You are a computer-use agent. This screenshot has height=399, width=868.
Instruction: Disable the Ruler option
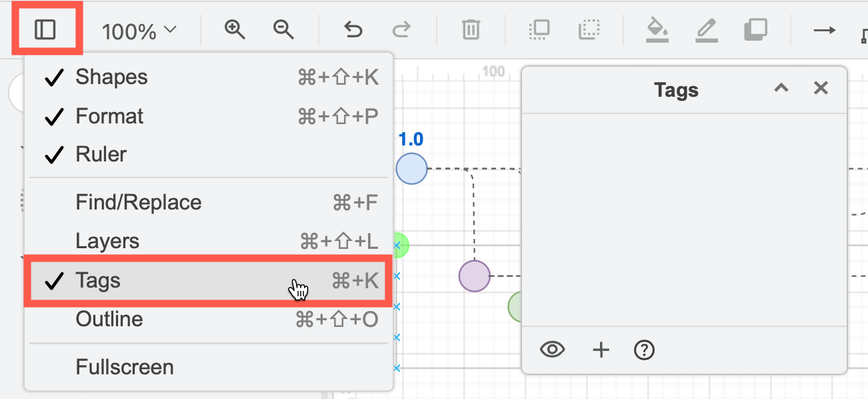(x=101, y=154)
